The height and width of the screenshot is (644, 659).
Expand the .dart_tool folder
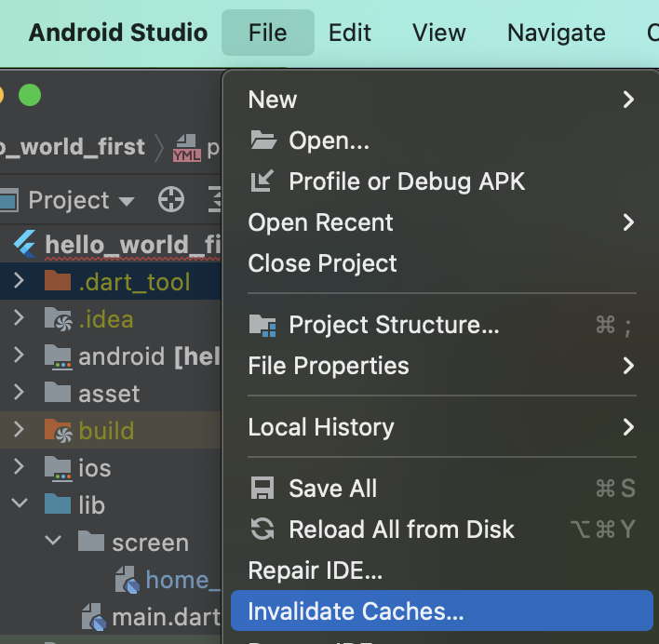tap(19, 281)
